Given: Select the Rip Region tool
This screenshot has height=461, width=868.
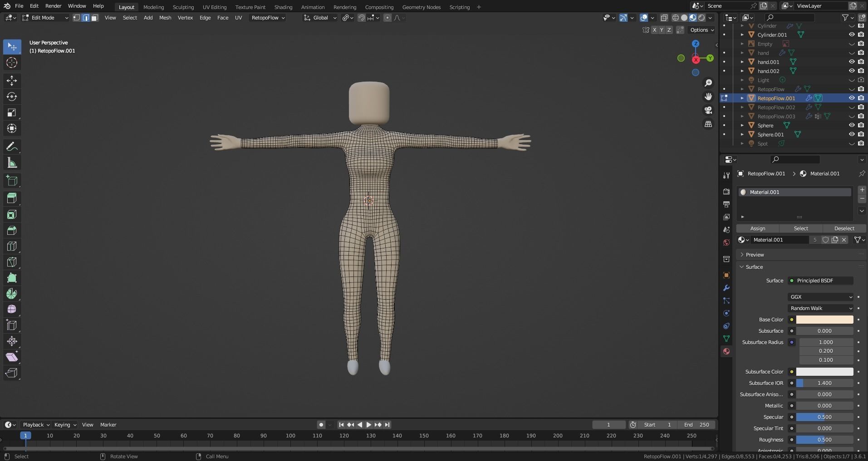Looking at the screenshot, I should (x=12, y=373).
